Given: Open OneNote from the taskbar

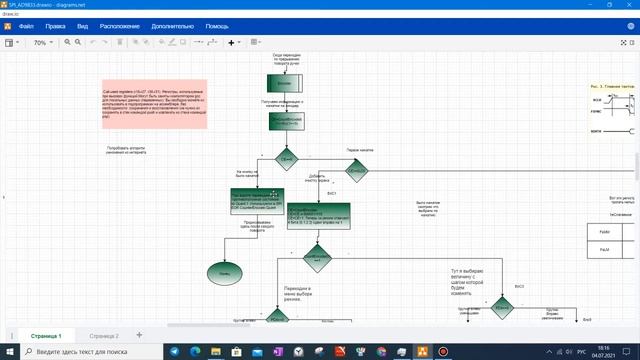Looking at the screenshot, I should tap(278, 351).
